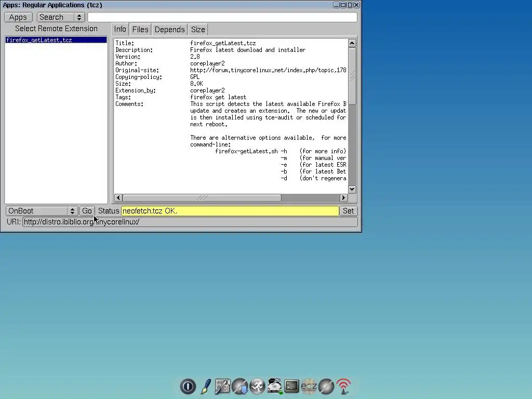
Task: Click the Tags value 'firefox get latest'
Action: (x=218, y=97)
